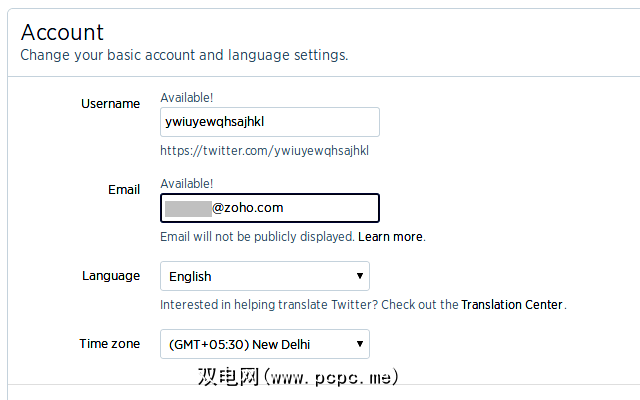The image size is (640, 400).
Task: Click the basic account settings subtitle text
Action: [x=184, y=55]
